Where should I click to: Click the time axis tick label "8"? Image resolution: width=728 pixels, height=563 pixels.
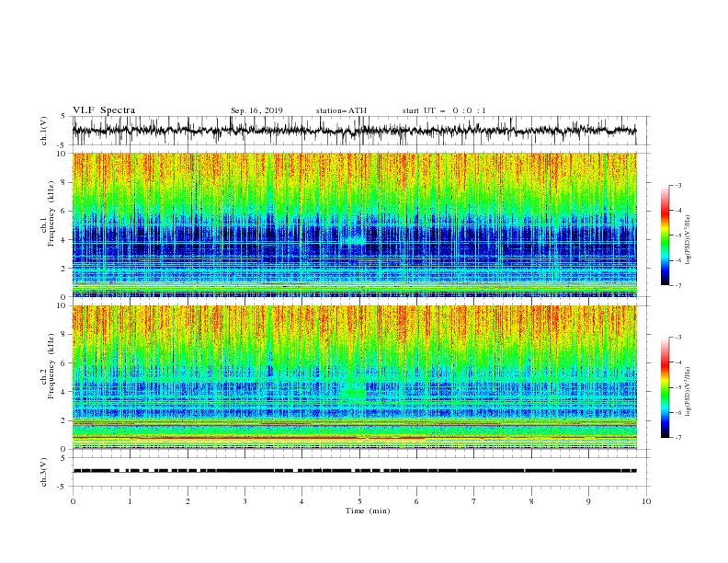click(531, 501)
